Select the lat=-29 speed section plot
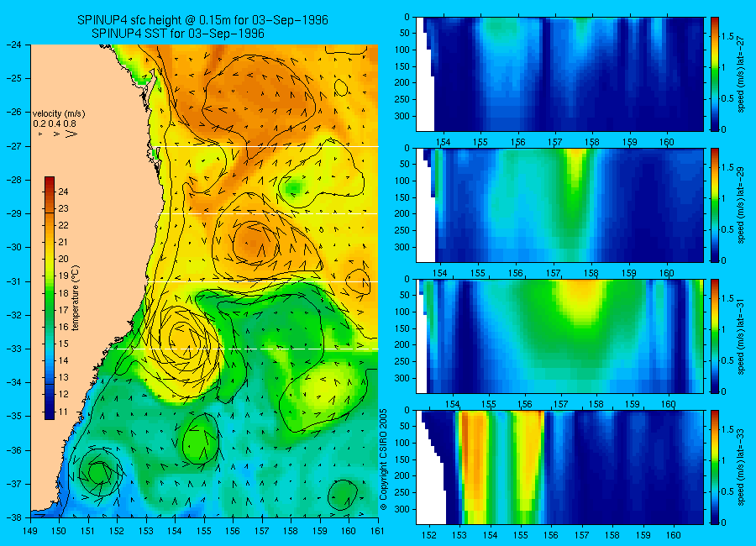Image resolution: width=756 pixels, height=546 pixels. click(x=559, y=205)
